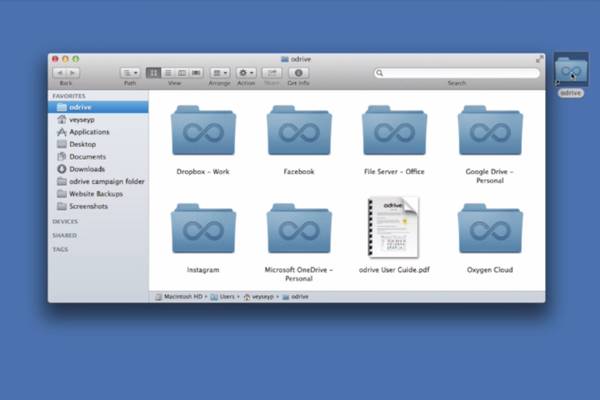The width and height of the screenshot is (600, 400).
Task: Click the Get Info toolbar button
Action: pyautogui.click(x=298, y=73)
